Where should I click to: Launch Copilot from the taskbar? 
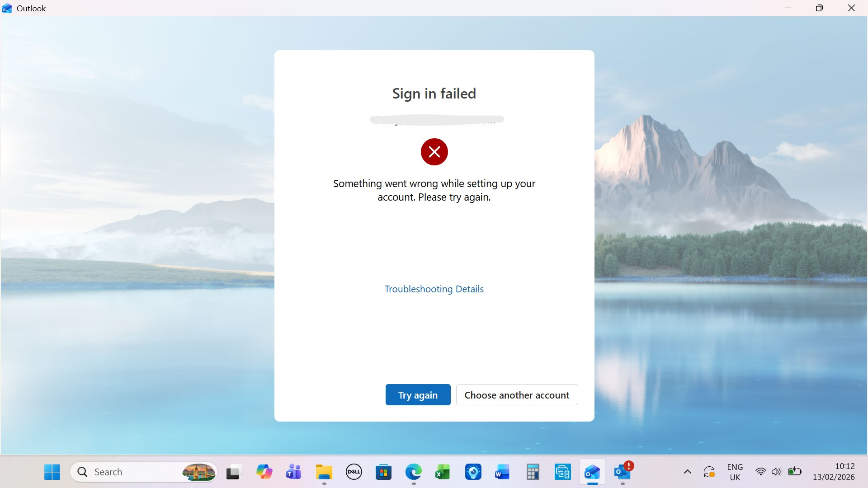264,472
